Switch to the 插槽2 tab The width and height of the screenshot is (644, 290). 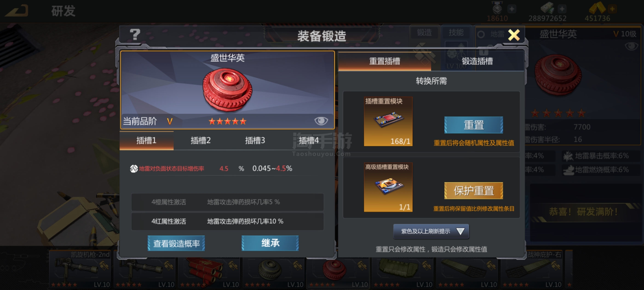tap(201, 141)
